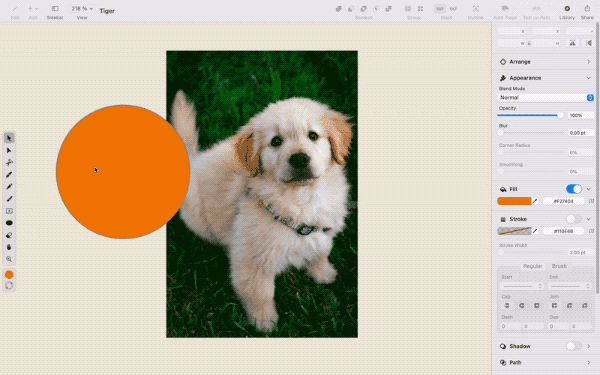600x375 pixels.
Task: Open the Blend Mode Normal dropdown
Action: click(545, 98)
